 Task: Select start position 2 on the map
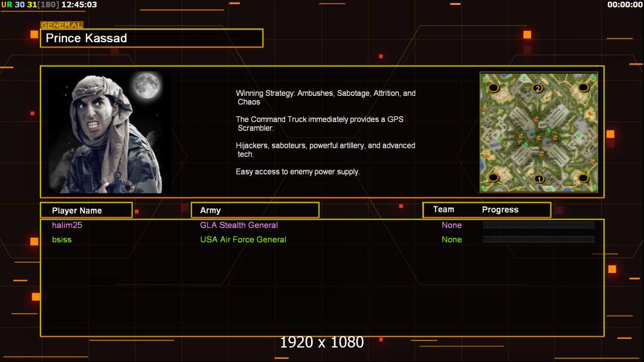[x=538, y=88]
